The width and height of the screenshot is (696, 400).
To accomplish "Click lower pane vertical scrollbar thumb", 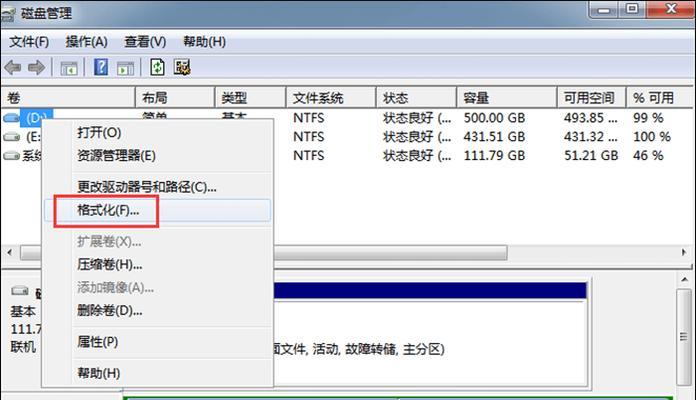I will [x=684, y=337].
